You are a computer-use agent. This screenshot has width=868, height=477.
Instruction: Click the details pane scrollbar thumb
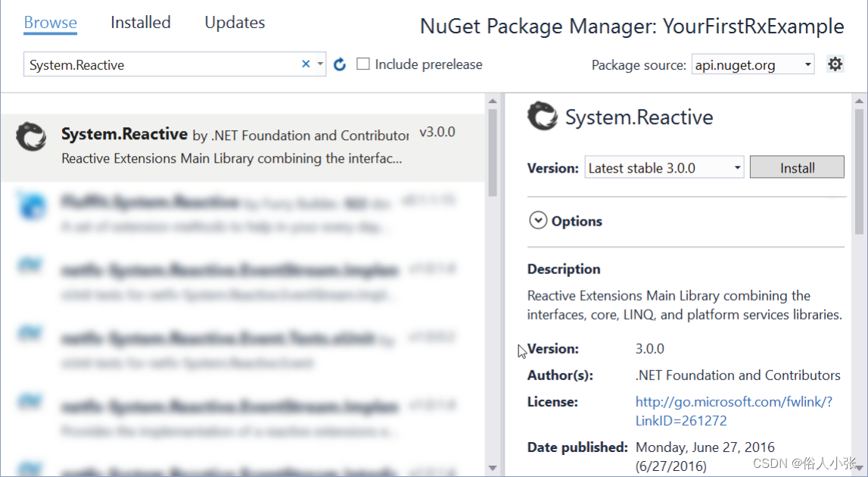click(x=859, y=172)
